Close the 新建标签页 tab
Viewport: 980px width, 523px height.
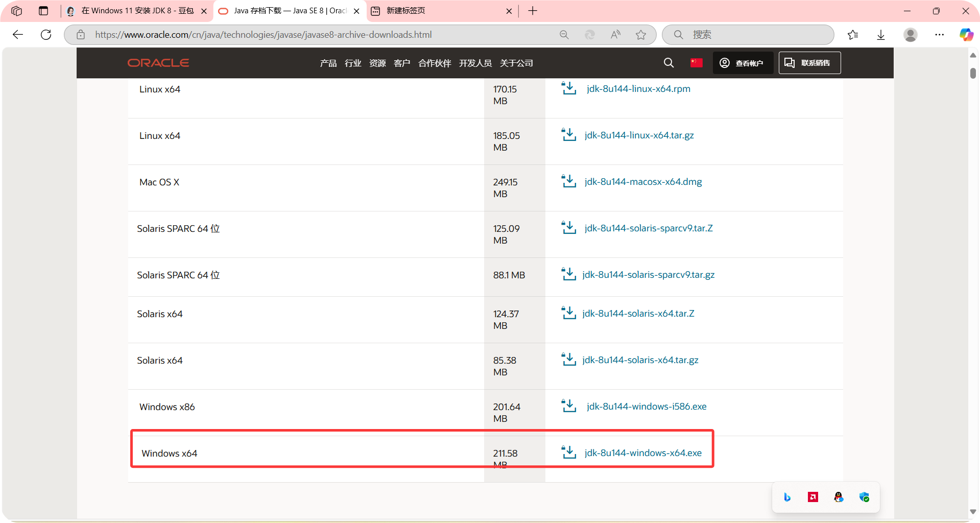(509, 11)
